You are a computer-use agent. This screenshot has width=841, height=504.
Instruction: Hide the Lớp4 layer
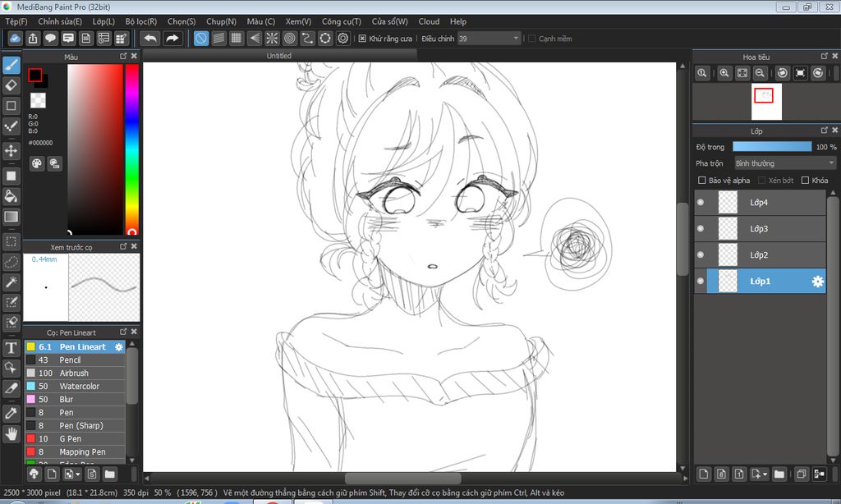701,202
